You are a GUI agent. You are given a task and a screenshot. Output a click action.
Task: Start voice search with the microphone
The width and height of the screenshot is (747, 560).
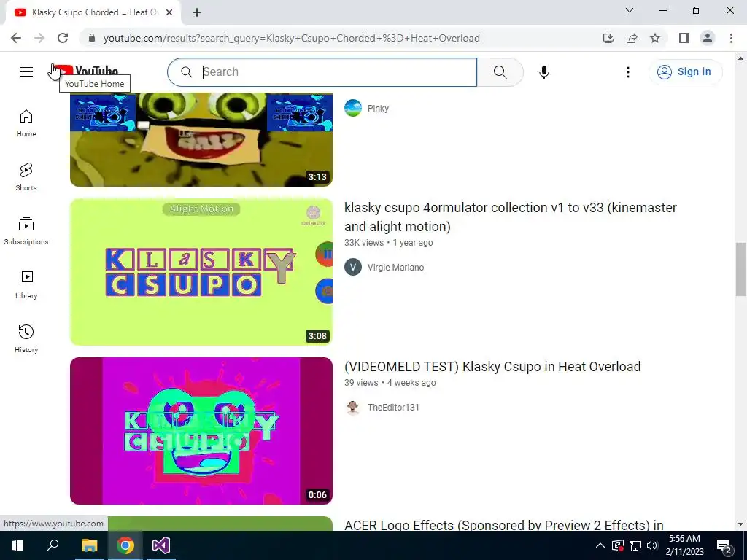543,72
